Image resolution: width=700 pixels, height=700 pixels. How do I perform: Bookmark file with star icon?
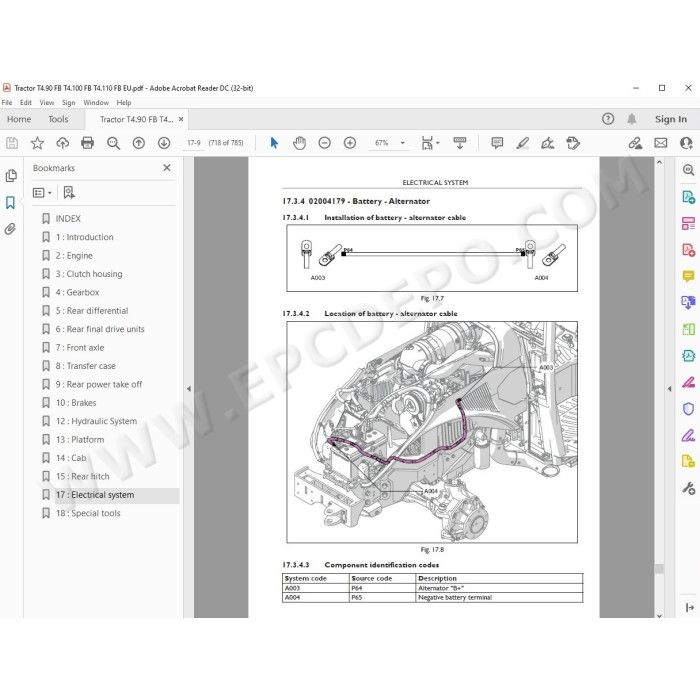(x=37, y=143)
